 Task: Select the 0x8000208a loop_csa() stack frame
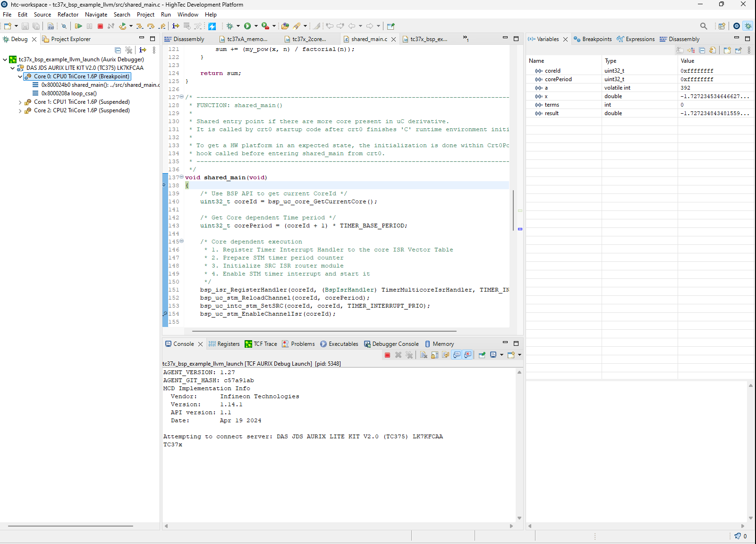pyautogui.click(x=69, y=93)
